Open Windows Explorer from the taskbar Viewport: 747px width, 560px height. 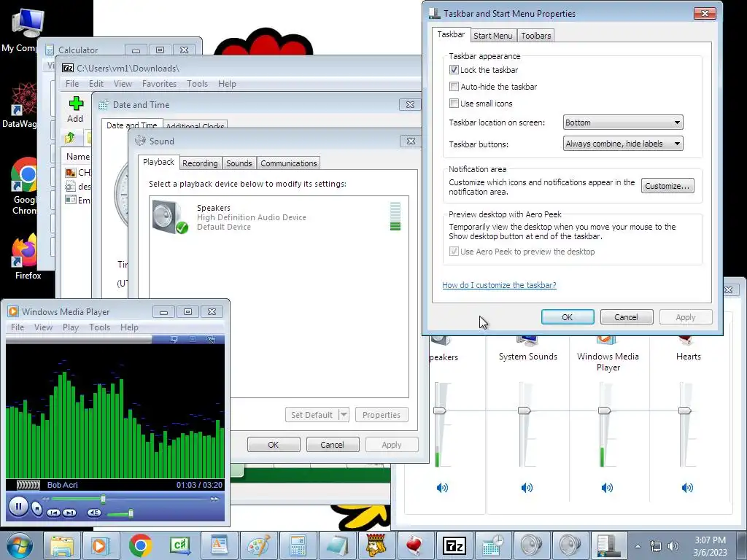tap(63, 545)
